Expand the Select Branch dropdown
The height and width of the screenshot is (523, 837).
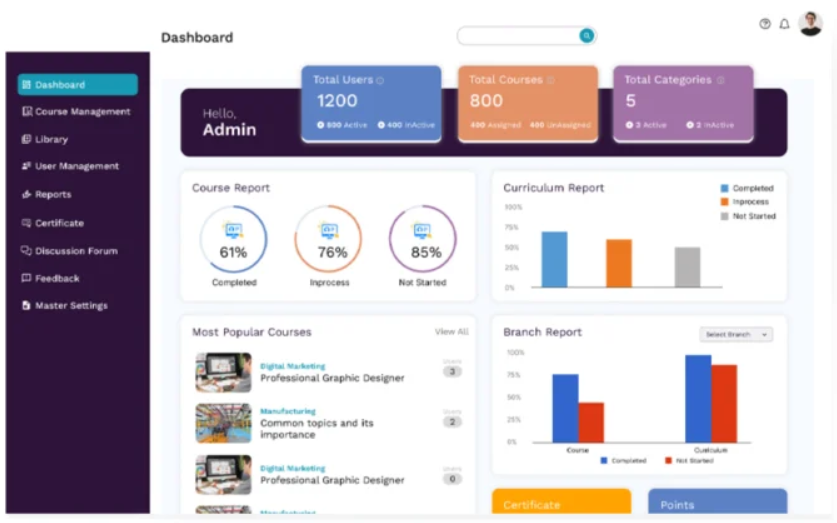736,334
